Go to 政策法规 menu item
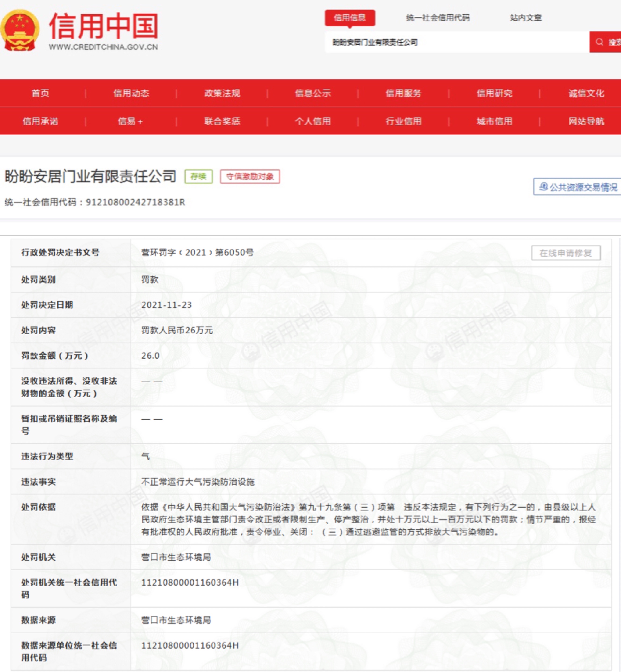Screen dimensions: 621x672 point(222,93)
